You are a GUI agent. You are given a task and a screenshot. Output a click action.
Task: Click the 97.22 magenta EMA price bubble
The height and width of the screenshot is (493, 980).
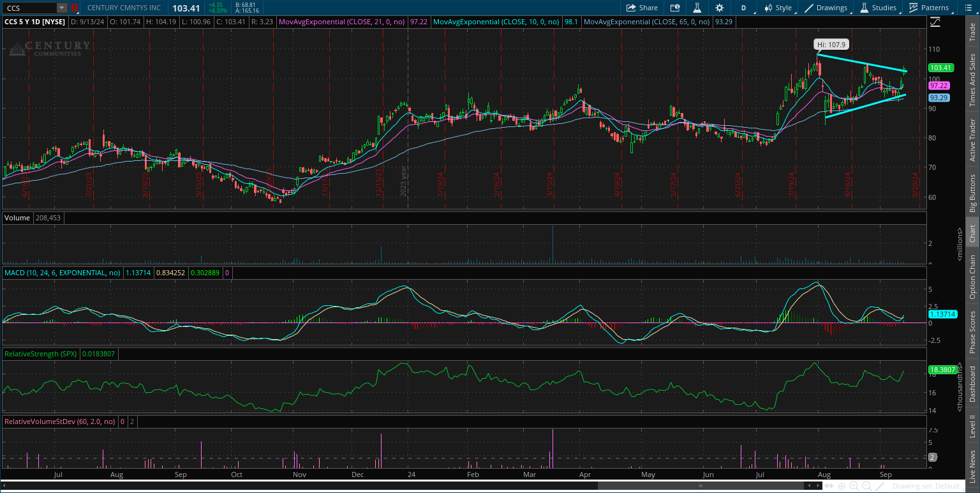tap(939, 86)
